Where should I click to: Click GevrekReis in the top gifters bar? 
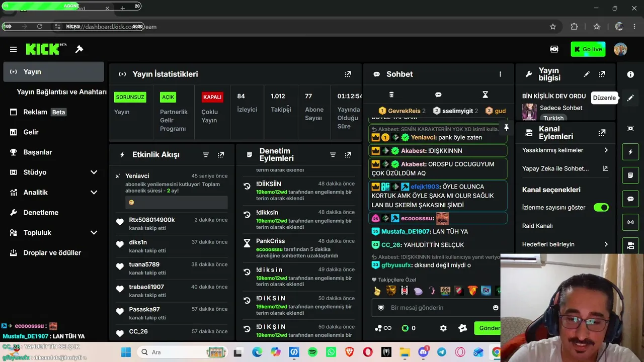[404, 111]
